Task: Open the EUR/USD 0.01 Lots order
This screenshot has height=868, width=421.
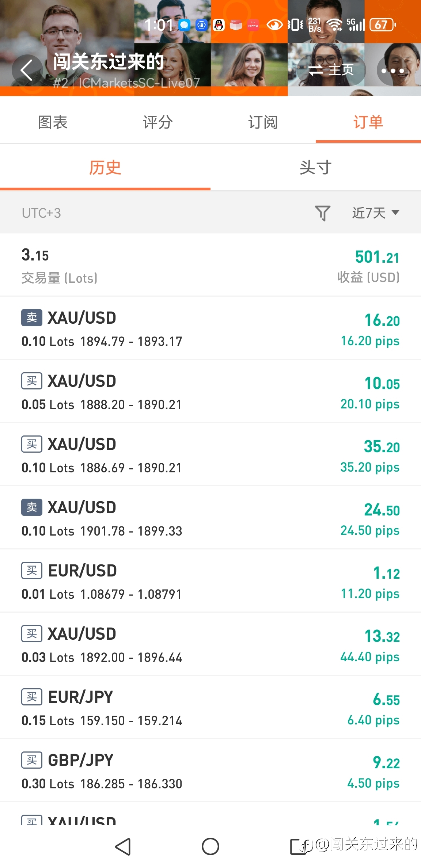Action: pos(210,581)
